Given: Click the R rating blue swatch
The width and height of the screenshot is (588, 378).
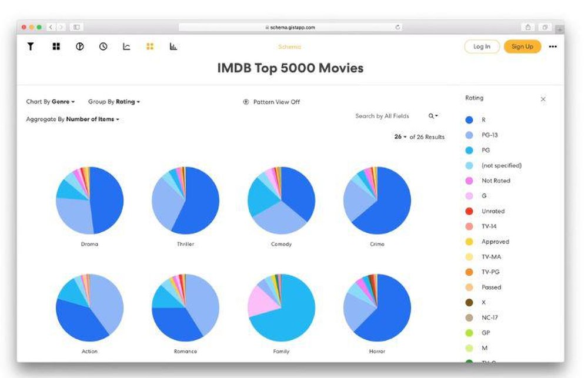Looking at the screenshot, I should 469,120.
